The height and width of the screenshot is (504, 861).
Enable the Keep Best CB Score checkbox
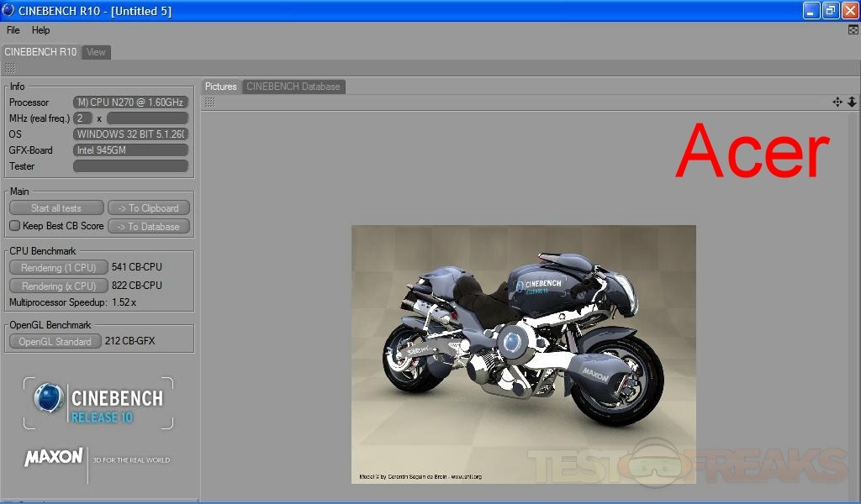pos(14,226)
